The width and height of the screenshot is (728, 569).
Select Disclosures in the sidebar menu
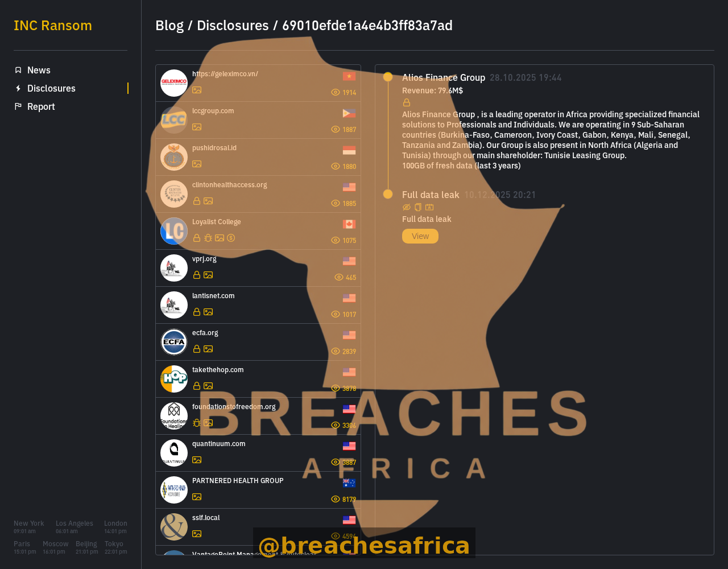(x=51, y=88)
